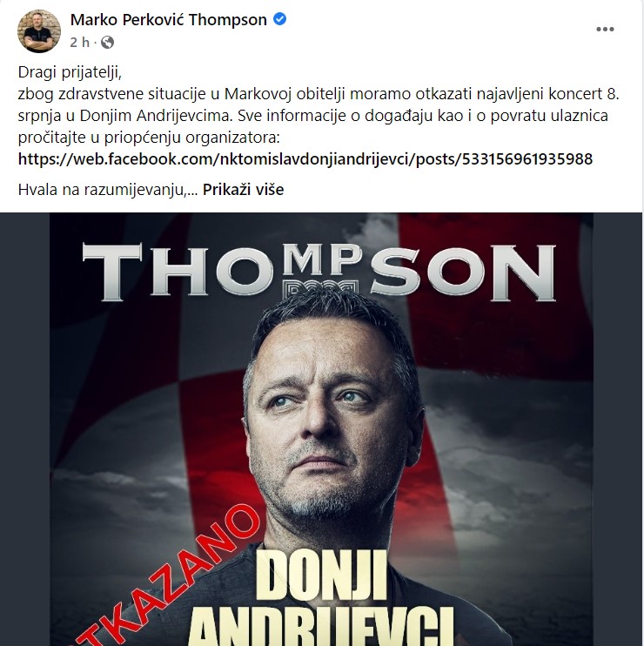
Task: Click the truncated "Hvala na razumijevanju,..." line
Action: click(108, 190)
